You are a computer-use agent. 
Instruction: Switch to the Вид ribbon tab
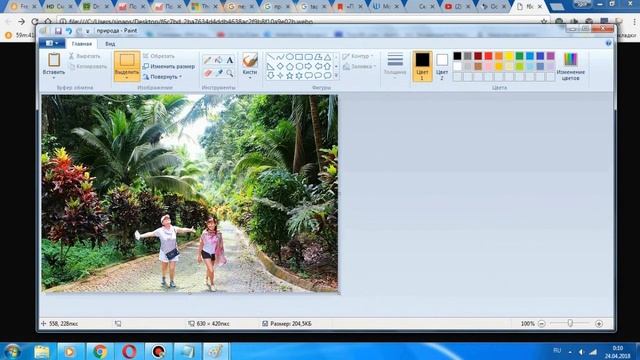pos(110,44)
